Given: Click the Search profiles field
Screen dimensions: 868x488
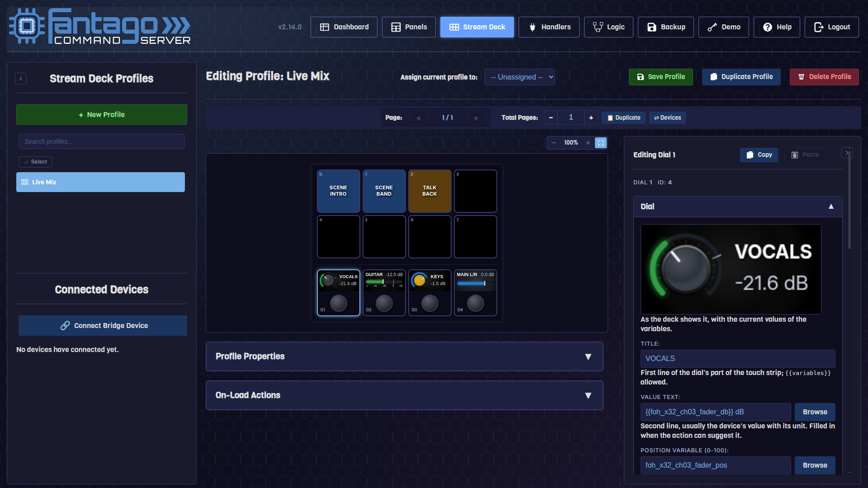Looking at the screenshot, I should pos(102,141).
